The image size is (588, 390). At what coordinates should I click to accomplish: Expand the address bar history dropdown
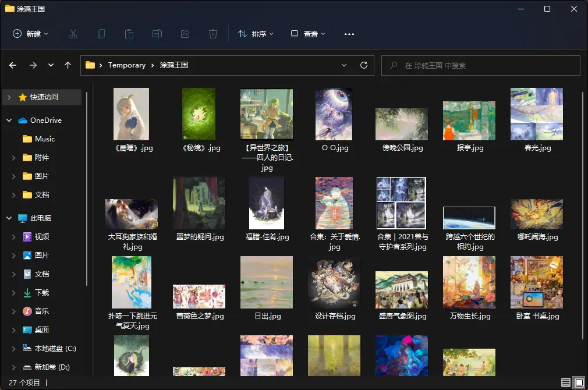344,65
